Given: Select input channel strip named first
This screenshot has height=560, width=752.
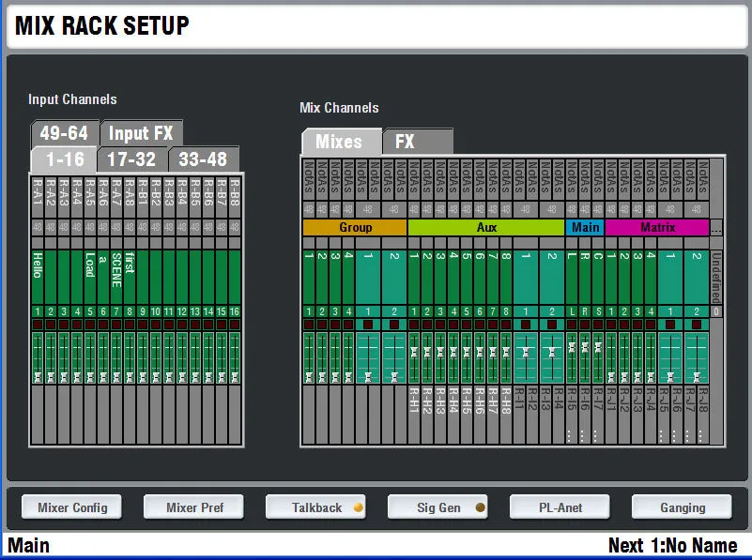Looking at the screenshot, I should tap(129, 277).
